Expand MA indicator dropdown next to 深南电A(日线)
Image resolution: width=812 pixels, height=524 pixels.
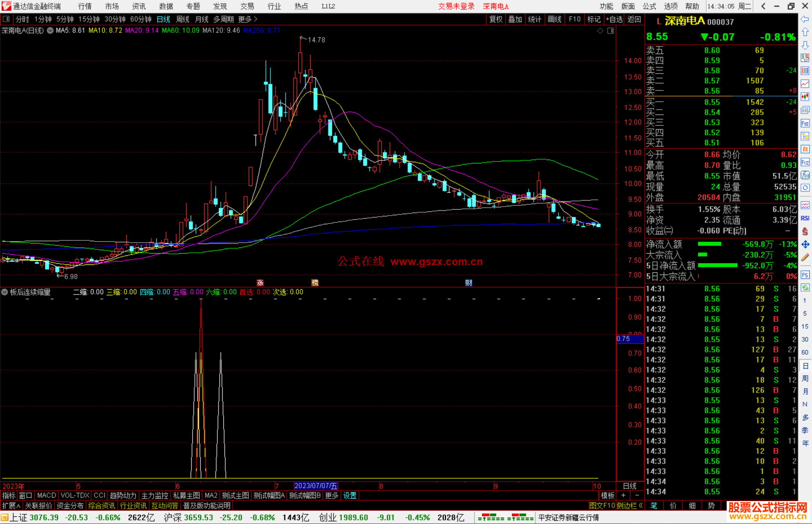point(50,30)
